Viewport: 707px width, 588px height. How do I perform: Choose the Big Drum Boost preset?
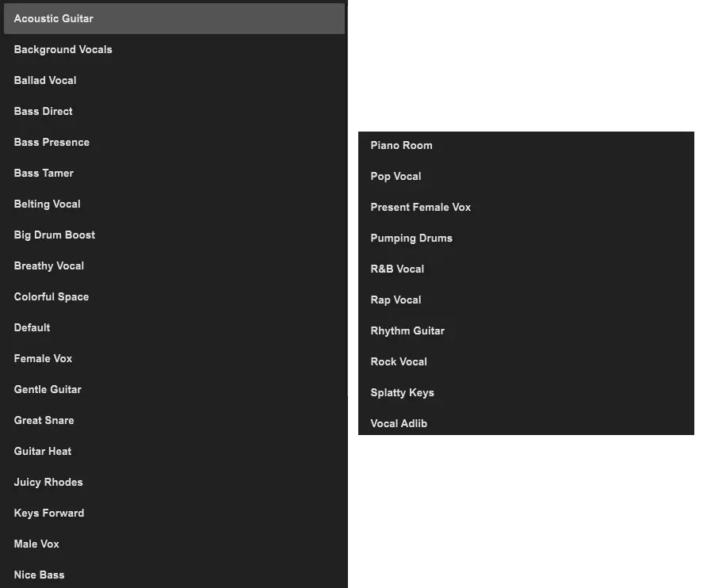54,235
